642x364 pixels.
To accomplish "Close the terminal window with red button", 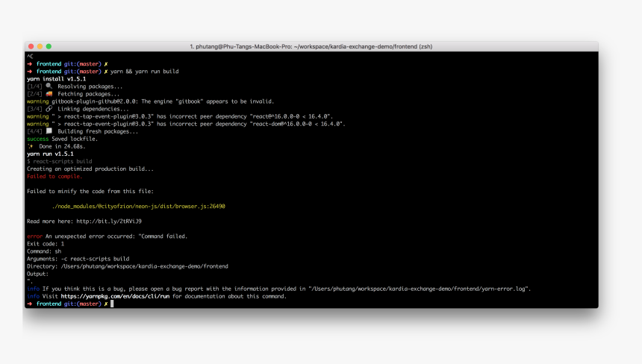I will 31,46.
